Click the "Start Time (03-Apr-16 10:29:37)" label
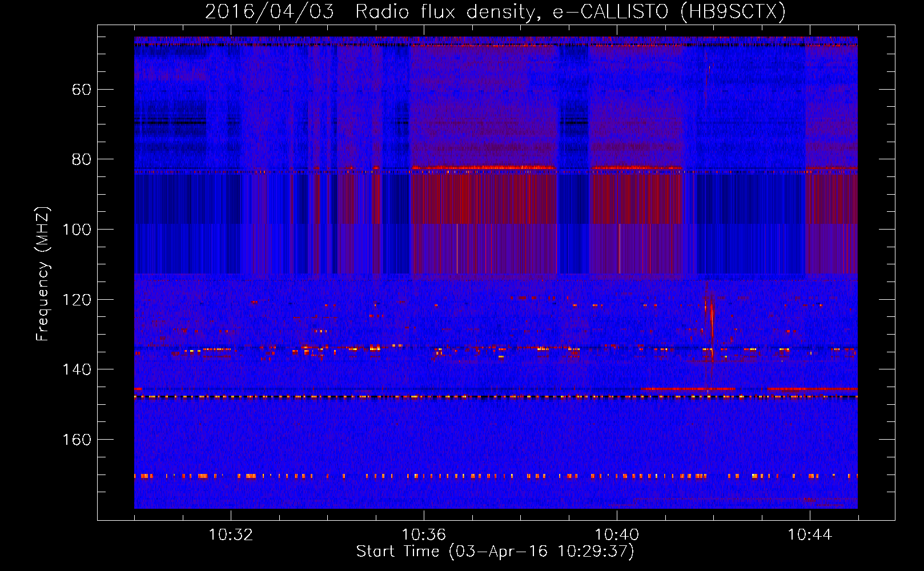Image resolution: width=924 pixels, height=571 pixels. point(495,552)
